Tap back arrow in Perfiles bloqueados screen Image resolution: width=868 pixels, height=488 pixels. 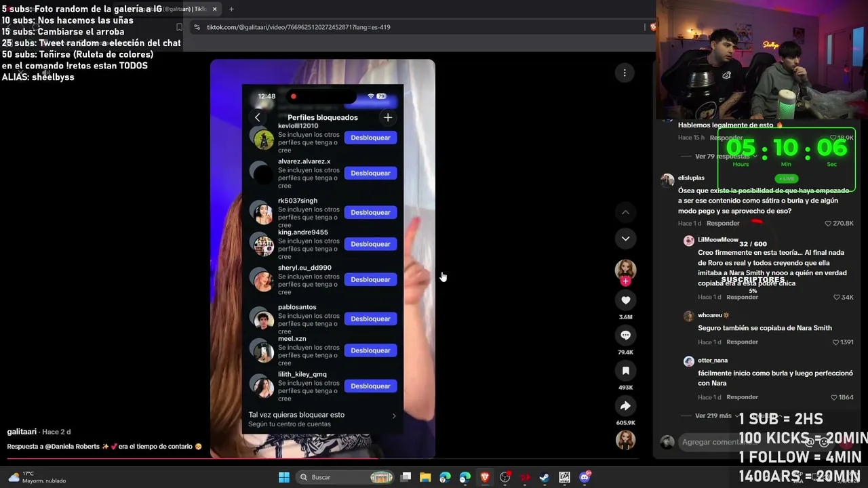[257, 117]
